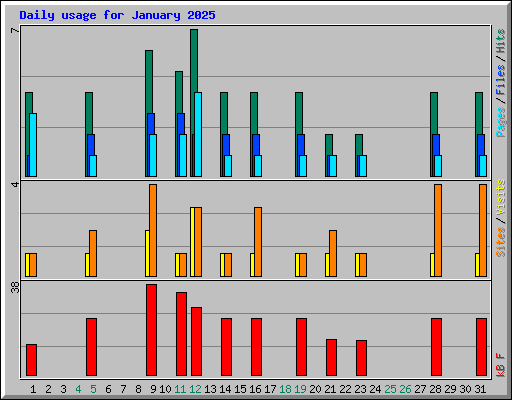This screenshot has height=400, width=512.
Task: Click the day label "28" on the x-axis
Action: point(435,389)
